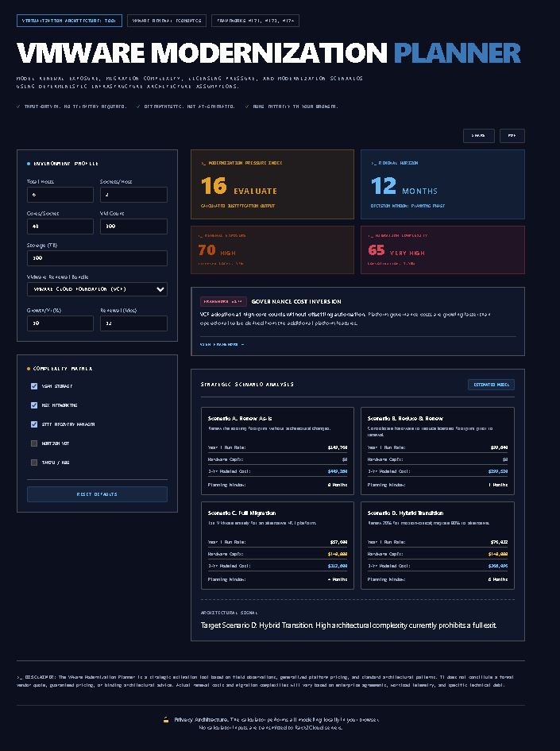560x751 pixels.
Task: Click the Sockets/Host input field
Action: point(133,195)
